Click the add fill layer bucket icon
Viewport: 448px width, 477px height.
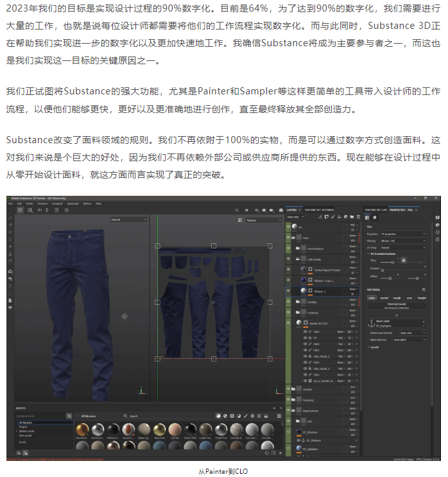[x=339, y=217]
